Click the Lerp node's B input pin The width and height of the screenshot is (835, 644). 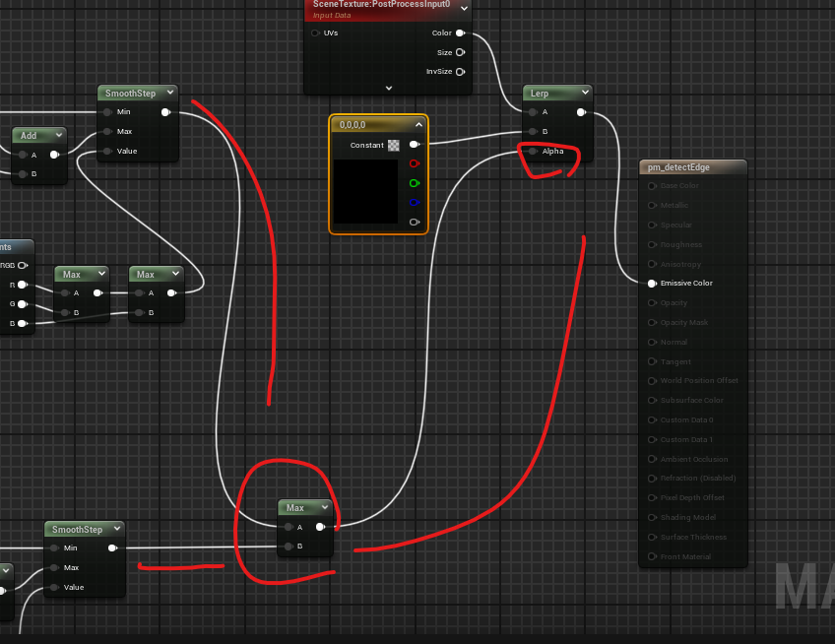point(533,132)
